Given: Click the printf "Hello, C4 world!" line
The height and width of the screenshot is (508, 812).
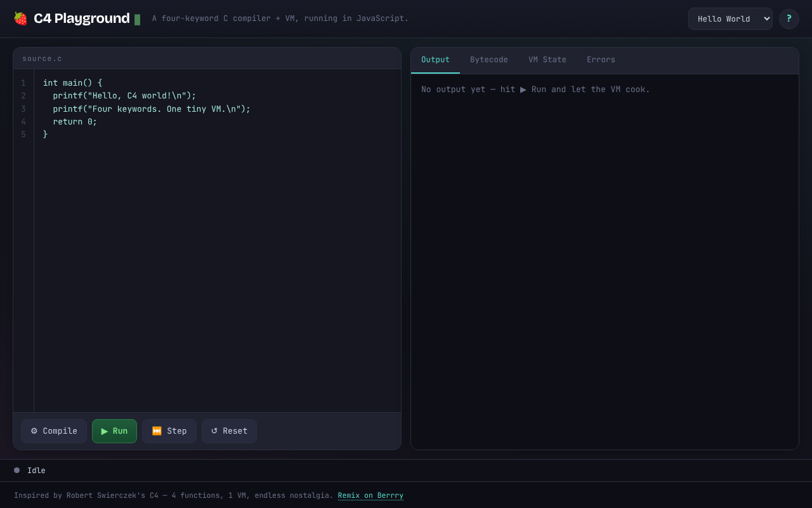Looking at the screenshot, I should click(x=124, y=96).
